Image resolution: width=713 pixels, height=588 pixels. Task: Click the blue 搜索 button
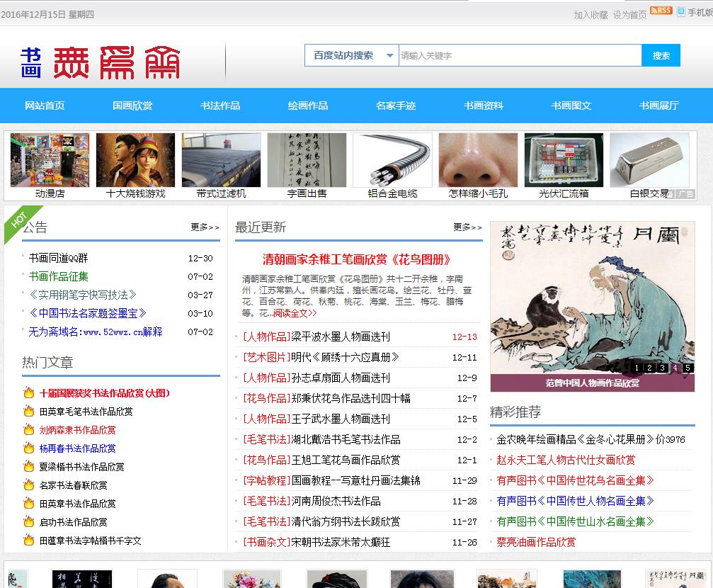coord(661,55)
